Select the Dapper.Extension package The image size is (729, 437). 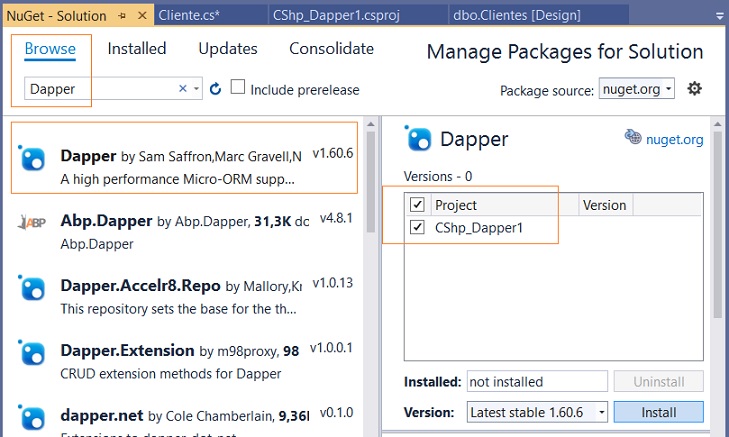click(x=184, y=361)
